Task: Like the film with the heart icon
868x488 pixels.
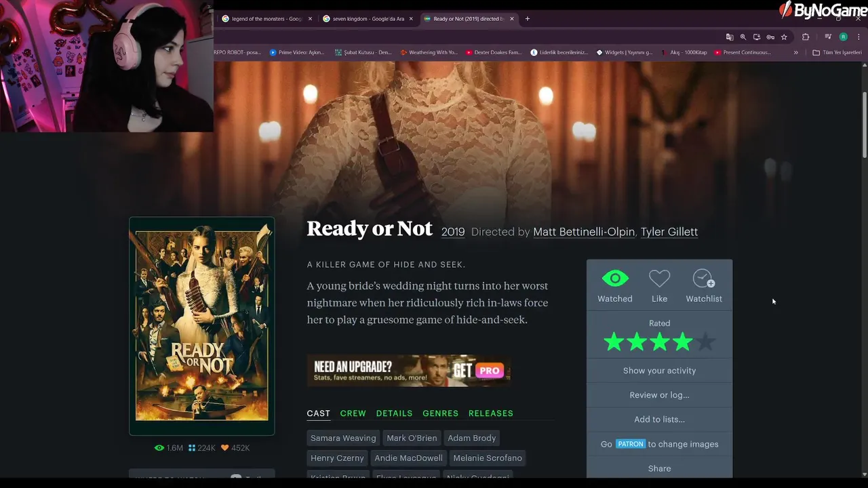Action: pos(659,279)
